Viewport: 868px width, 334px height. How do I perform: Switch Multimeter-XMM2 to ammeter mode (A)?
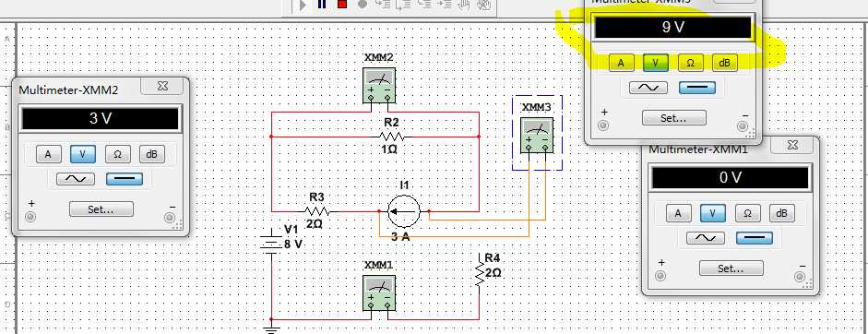49,154
